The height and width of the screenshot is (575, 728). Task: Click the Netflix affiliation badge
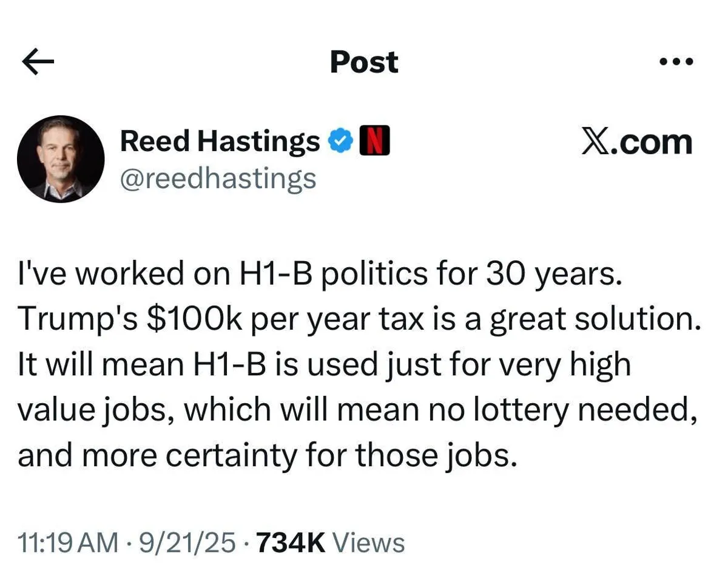[376, 141]
